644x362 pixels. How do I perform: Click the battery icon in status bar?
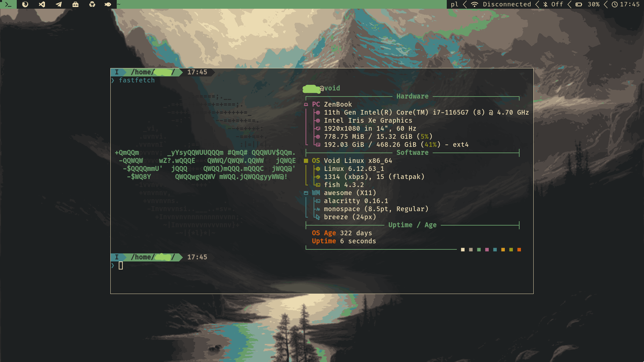click(x=579, y=4)
